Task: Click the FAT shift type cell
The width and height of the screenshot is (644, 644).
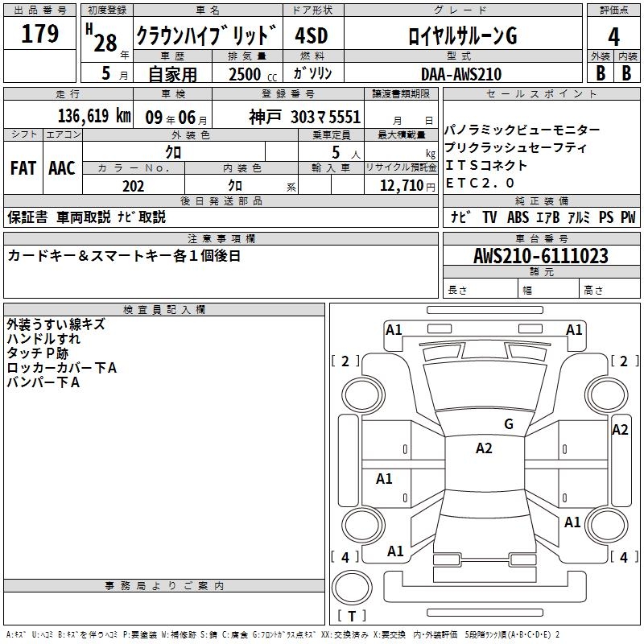Action: tap(23, 168)
